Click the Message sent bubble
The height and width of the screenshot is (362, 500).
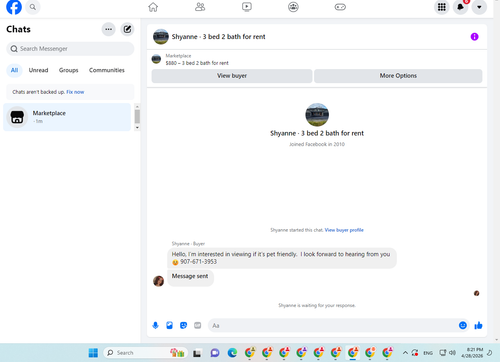point(190,277)
